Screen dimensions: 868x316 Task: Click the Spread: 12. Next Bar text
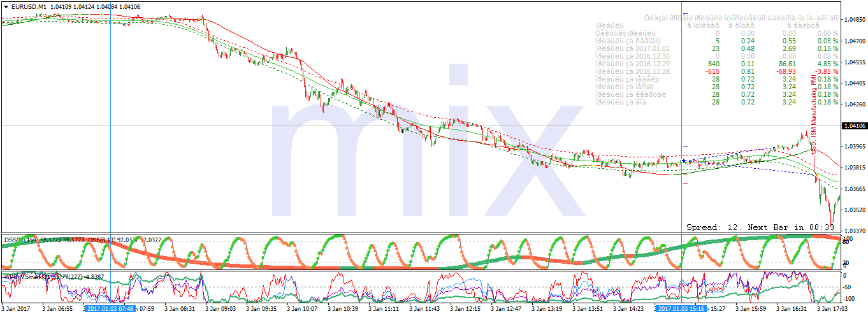click(760, 227)
